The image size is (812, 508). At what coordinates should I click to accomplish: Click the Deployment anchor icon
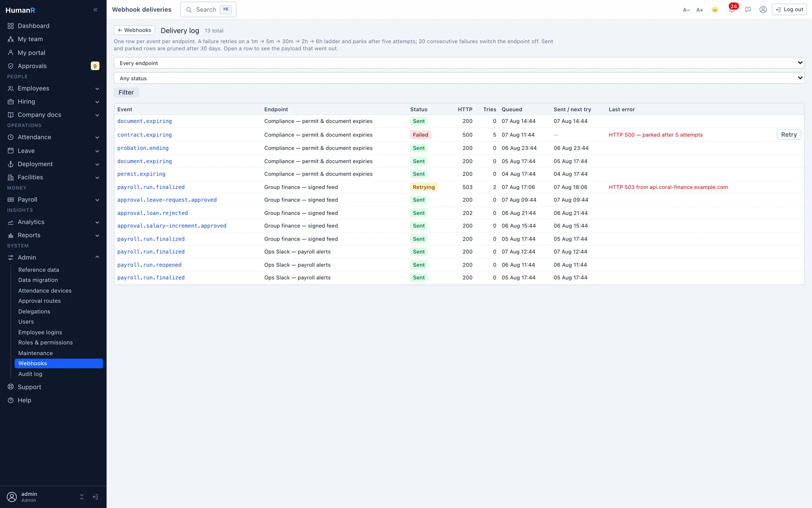pyautogui.click(x=11, y=164)
